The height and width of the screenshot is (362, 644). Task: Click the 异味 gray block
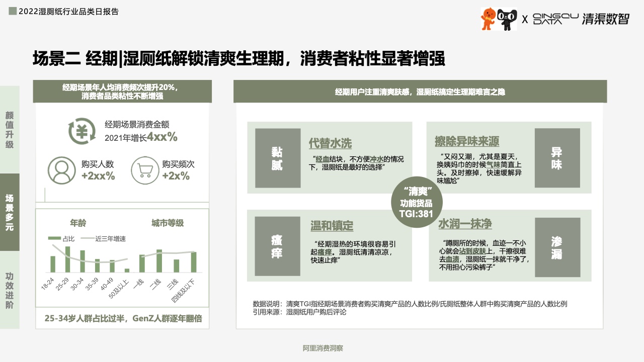click(x=556, y=158)
